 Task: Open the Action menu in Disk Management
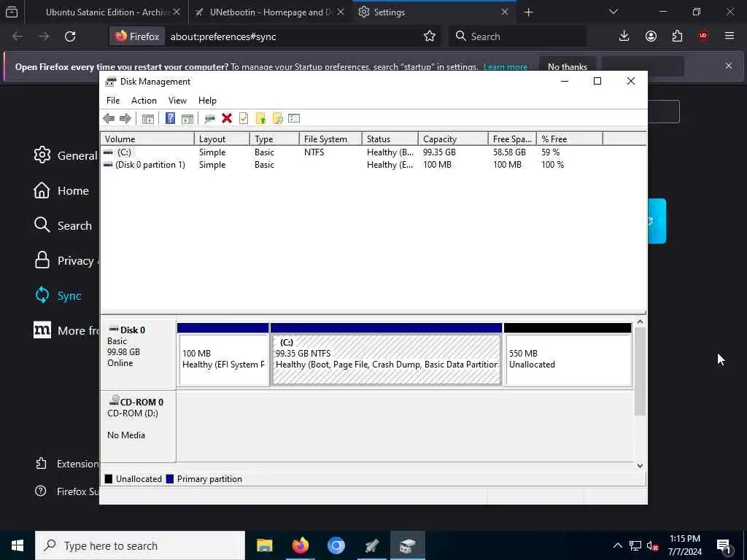pyautogui.click(x=144, y=101)
